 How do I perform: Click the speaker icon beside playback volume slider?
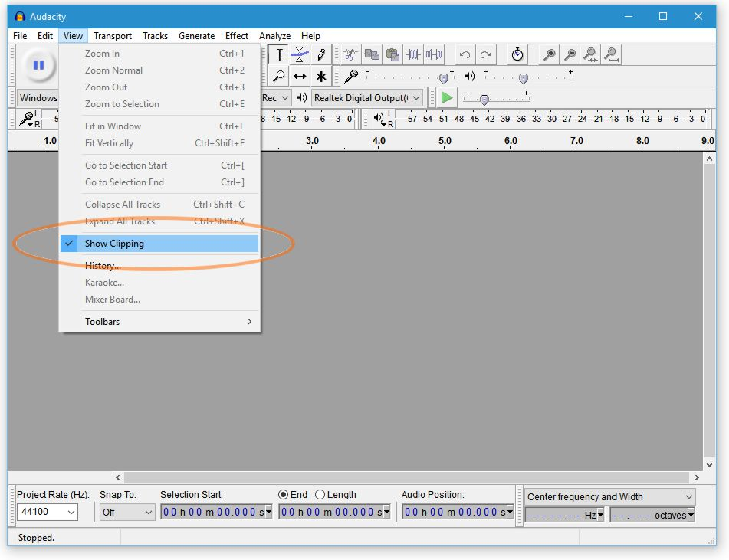pyautogui.click(x=470, y=76)
